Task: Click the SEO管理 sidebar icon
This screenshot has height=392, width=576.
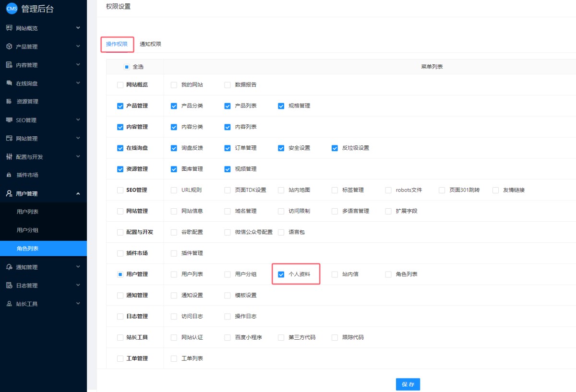Action: click(x=9, y=120)
